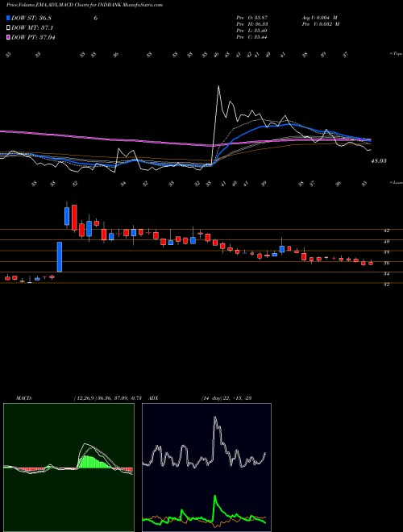Click the MACD: indicator heading
This screenshot has width=403, height=532.
pyautogui.click(x=24, y=398)
